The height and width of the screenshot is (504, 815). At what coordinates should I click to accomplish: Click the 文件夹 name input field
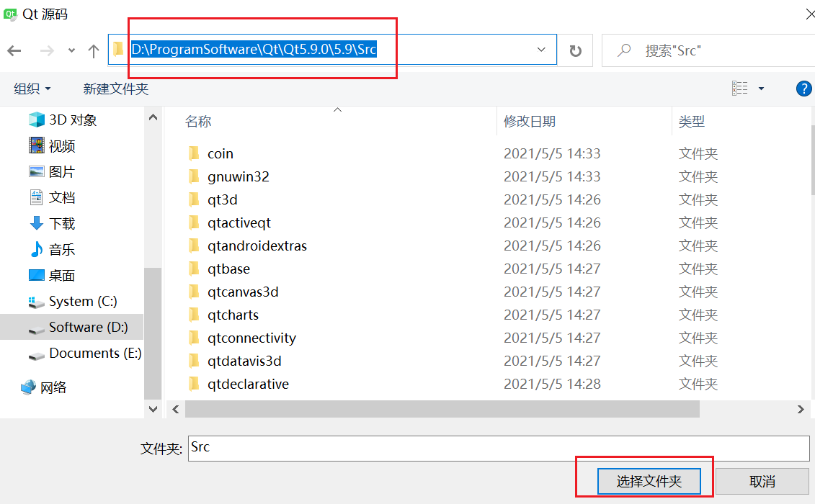coord(499,448)
